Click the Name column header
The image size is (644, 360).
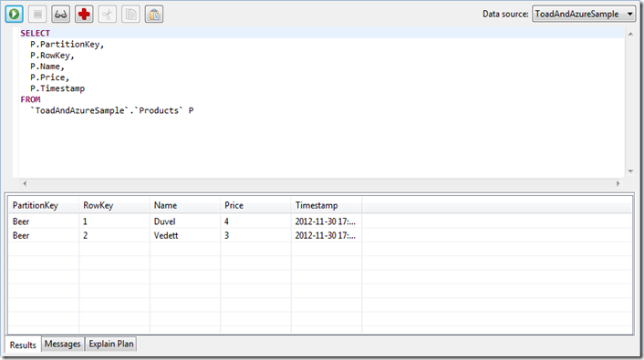(185, 205)
